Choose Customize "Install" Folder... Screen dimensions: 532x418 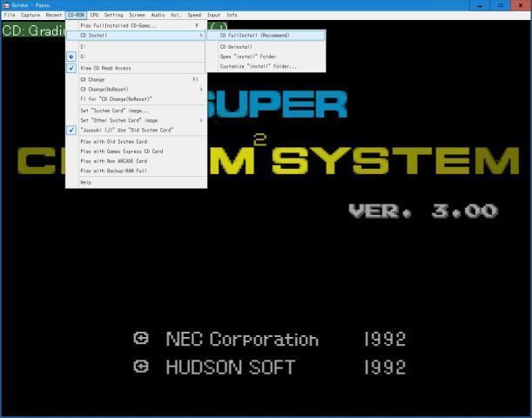coord(266,66)
